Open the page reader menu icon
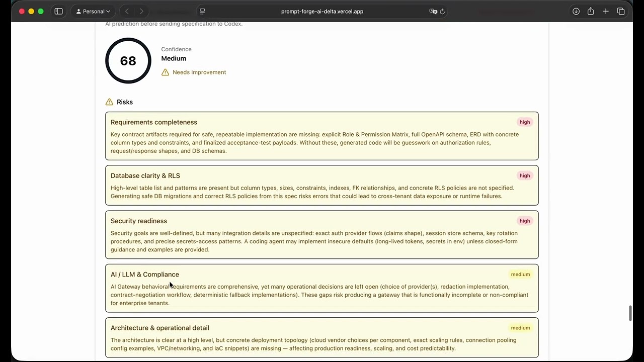This screenshot has height=362, width=644. (x=202, y=11)
